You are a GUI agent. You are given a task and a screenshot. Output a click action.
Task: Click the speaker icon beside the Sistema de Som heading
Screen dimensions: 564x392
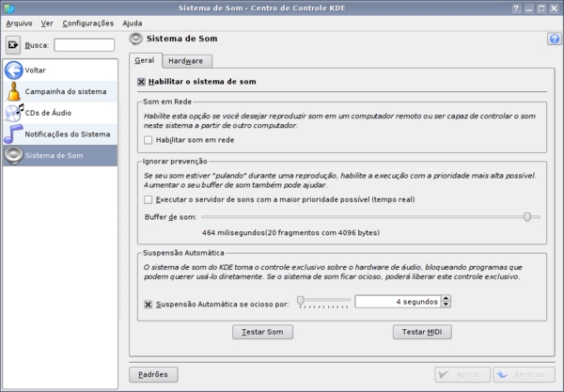point(136,39)
